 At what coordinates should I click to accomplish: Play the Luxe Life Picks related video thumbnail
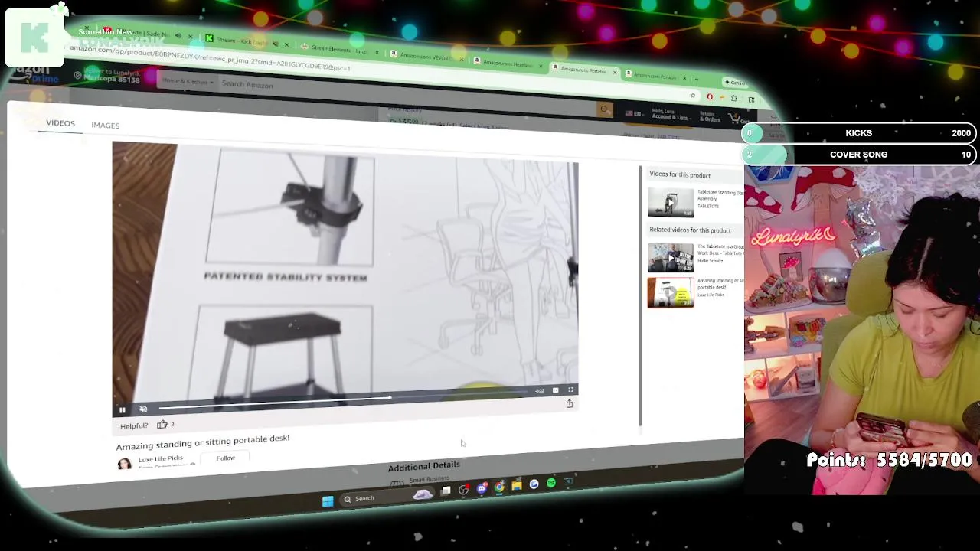click(x=671, y=292)
